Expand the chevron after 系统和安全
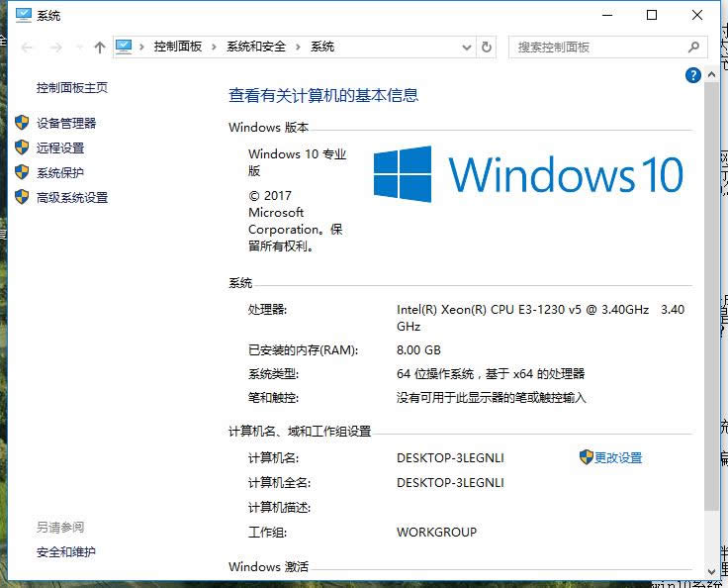The height and width of the screenshot is (588, 728). click(x=298, y=47)
